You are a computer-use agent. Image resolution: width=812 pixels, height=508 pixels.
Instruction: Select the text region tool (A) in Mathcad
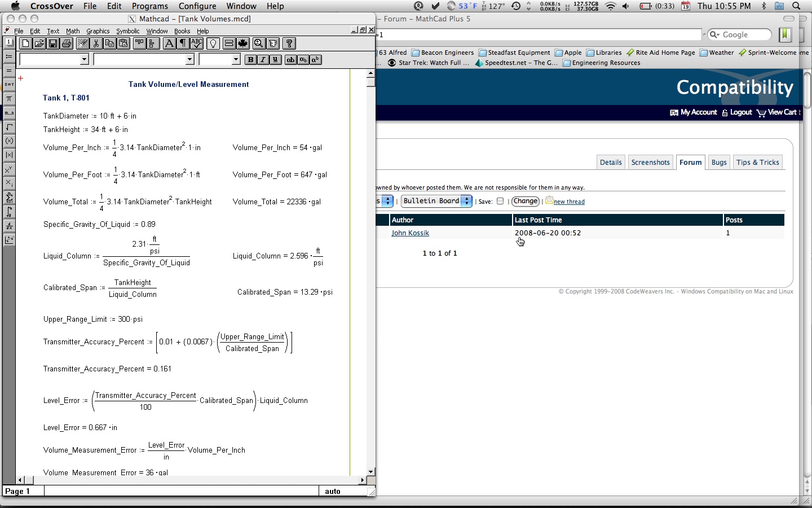170,43
